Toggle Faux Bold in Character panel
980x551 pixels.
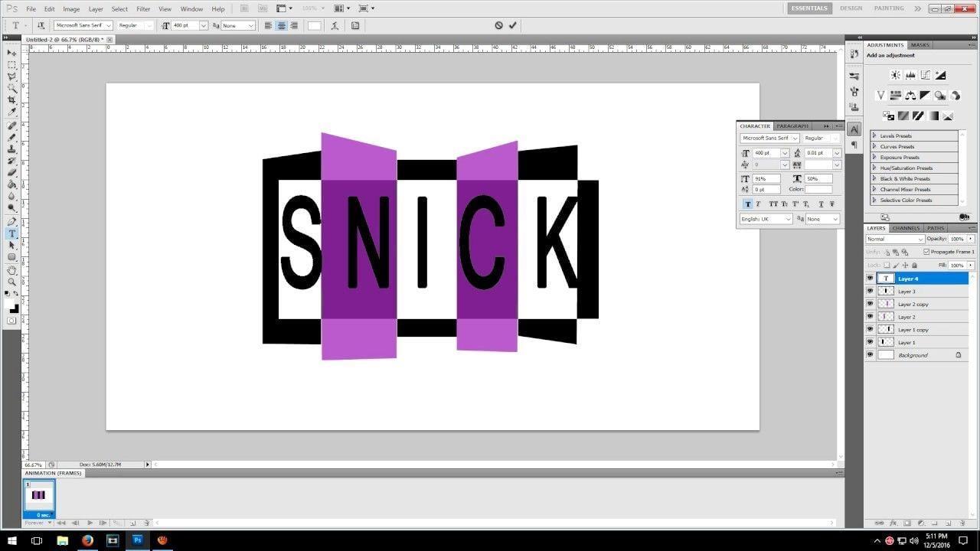point(748,204)
